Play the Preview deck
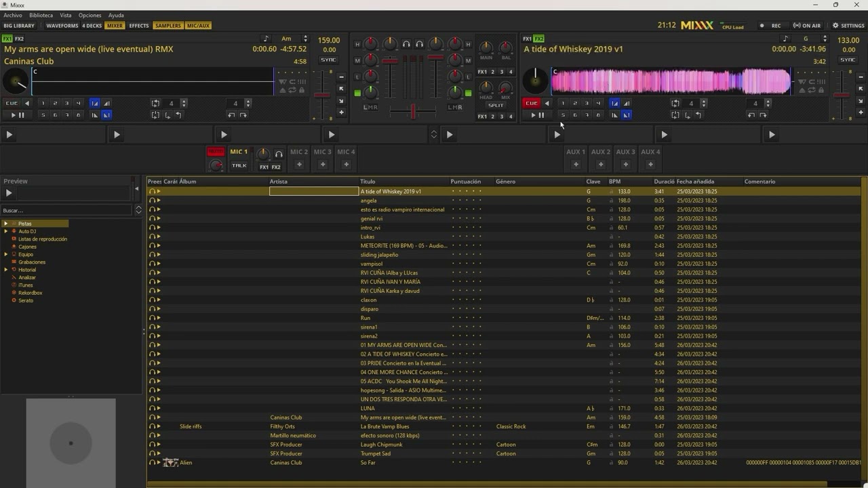Screen dimensions: 868x488 tap(9, 193)
